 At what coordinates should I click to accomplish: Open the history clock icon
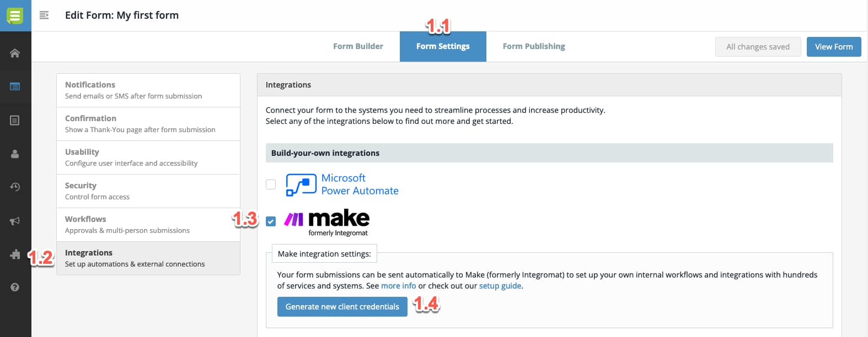point(15,187)
